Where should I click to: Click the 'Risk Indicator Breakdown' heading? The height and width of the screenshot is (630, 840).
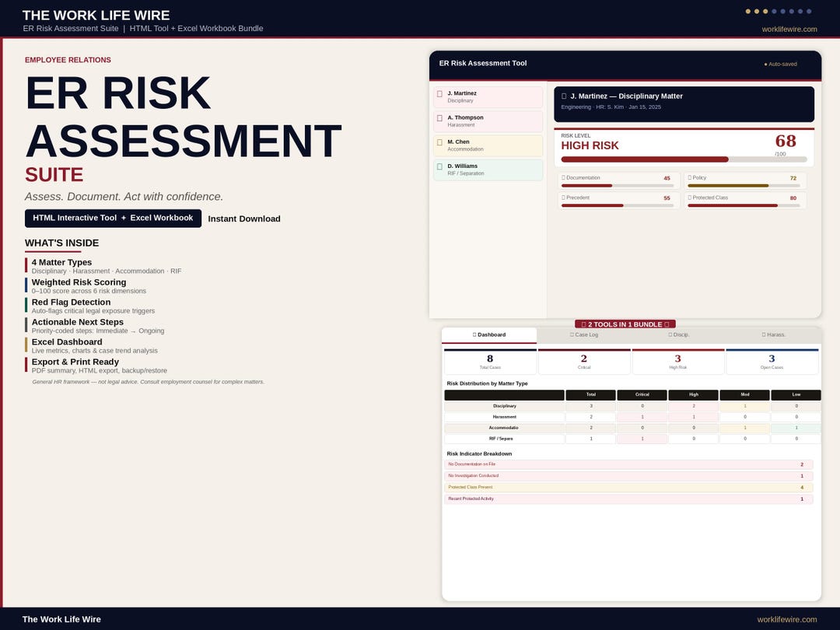pos(479,453)
